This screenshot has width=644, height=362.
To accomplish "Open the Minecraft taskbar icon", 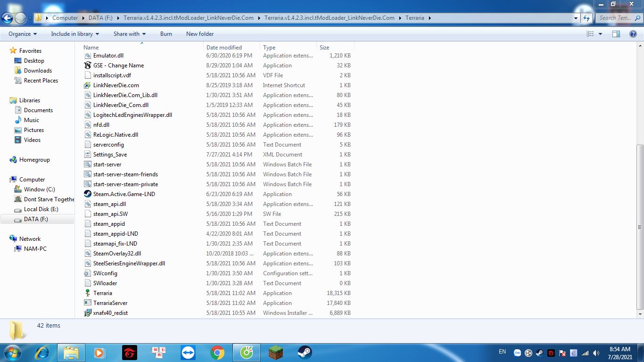I will pyautogui.click(x=276, y=353).
